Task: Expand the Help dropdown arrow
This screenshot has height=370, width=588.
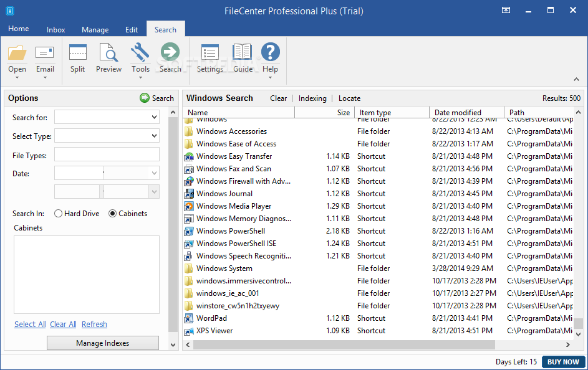Action: pos(270,77)
